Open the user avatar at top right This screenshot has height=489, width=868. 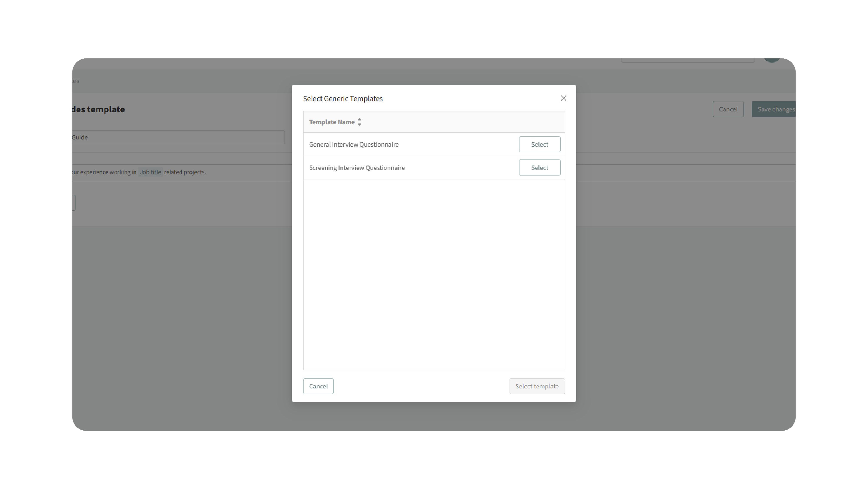(772, 60)
